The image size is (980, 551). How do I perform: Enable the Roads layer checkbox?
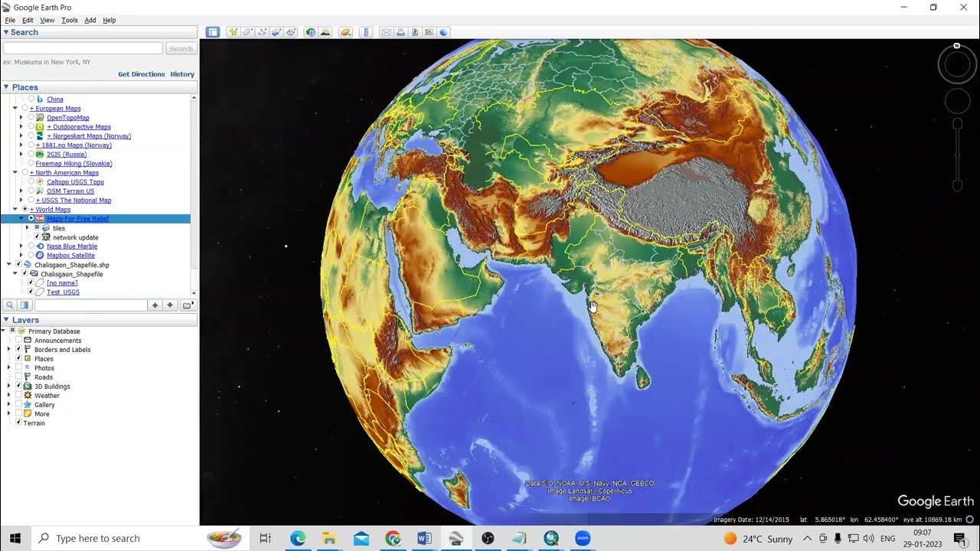point(18,377)
